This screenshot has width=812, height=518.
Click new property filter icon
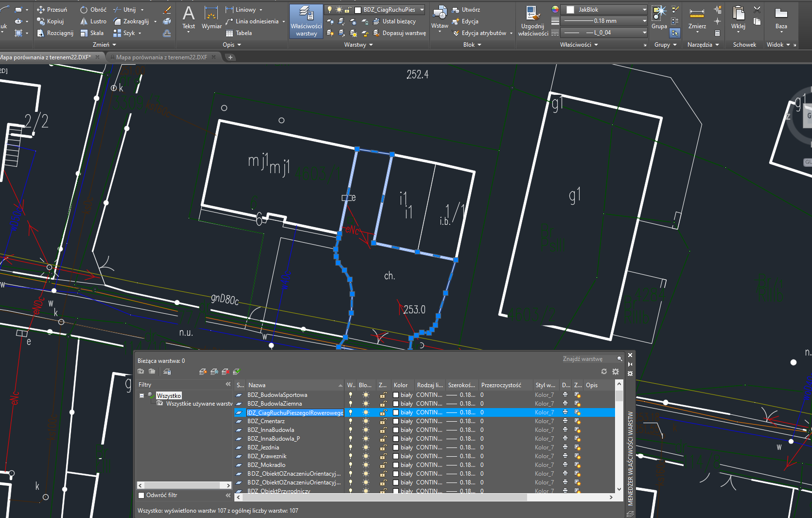[x=141, y=372]
